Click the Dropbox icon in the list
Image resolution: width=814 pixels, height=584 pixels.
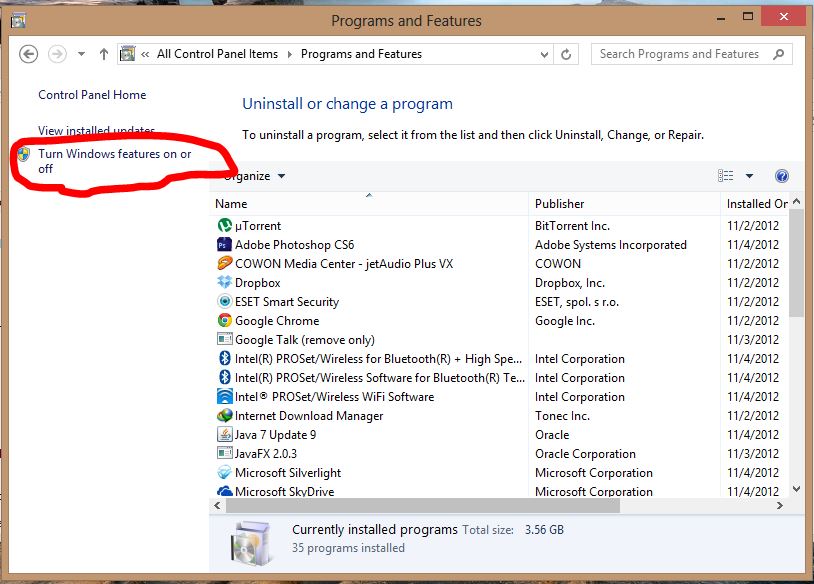[x=224, y=282]
